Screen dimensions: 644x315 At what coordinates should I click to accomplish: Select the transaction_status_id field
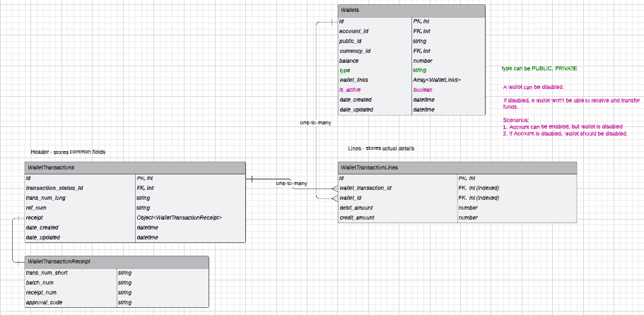click(54, 188)
